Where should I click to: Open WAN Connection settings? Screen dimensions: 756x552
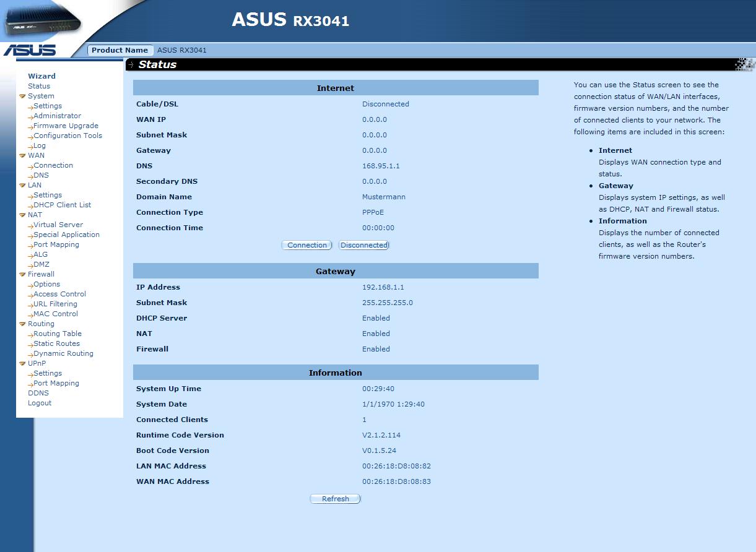coord(53,165)
